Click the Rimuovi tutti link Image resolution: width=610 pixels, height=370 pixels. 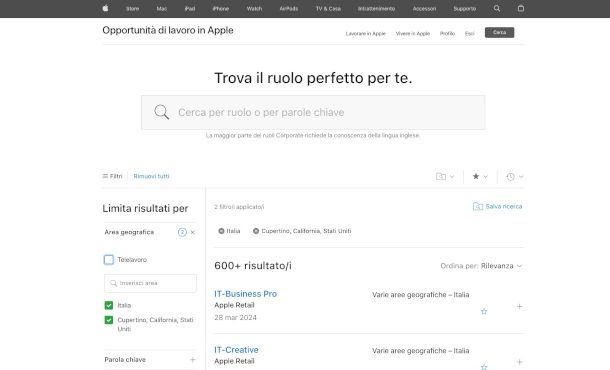tap(151, 176)
